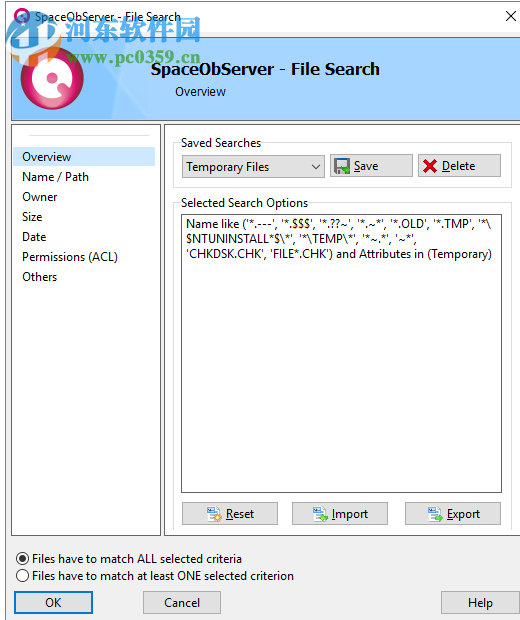
Task: Click the Export arrow icon
Action: pos(435,514)
